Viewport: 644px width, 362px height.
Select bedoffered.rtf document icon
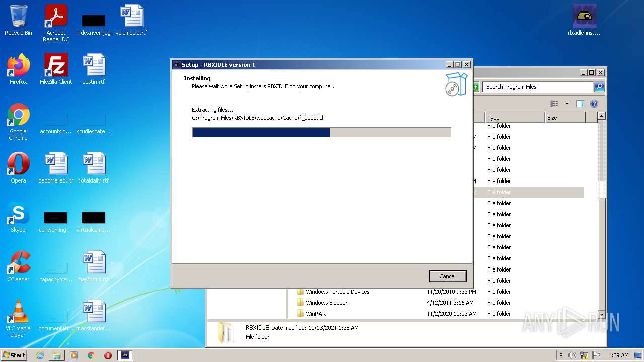[x=56, y=168]
